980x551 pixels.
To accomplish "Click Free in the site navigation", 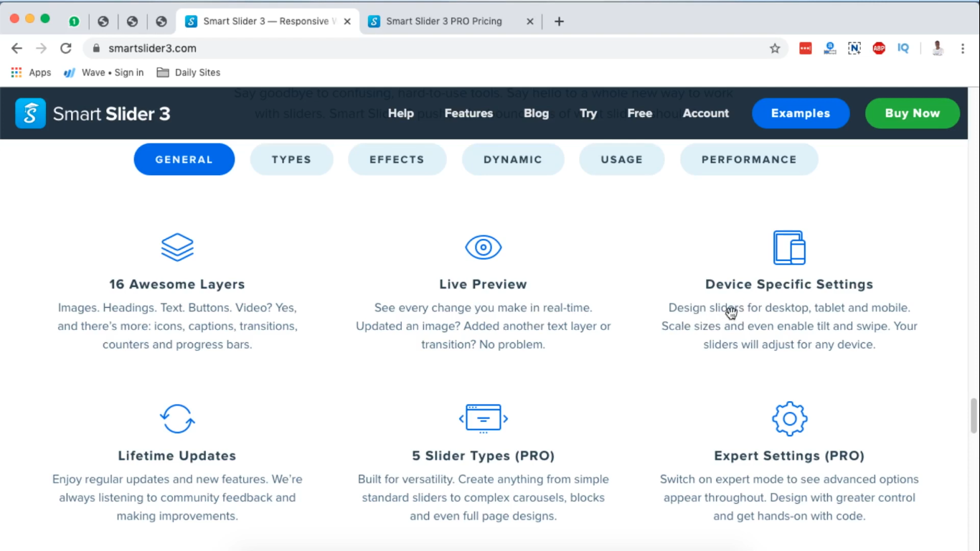I will (640, 113).
